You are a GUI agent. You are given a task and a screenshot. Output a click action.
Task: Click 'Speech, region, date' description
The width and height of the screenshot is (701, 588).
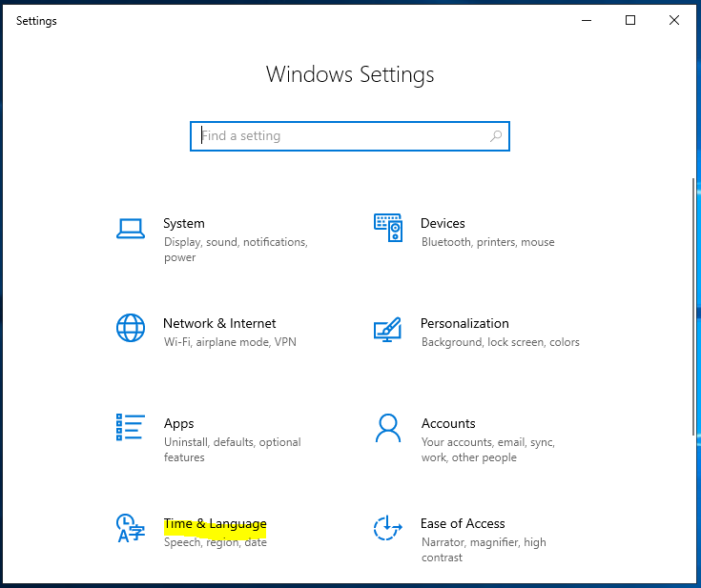coord(215,542)
